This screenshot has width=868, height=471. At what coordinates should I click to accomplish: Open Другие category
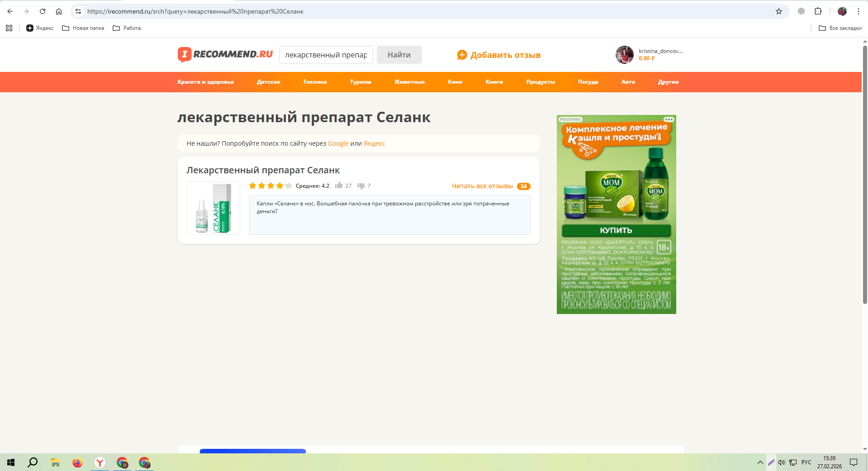pos(669,82)
